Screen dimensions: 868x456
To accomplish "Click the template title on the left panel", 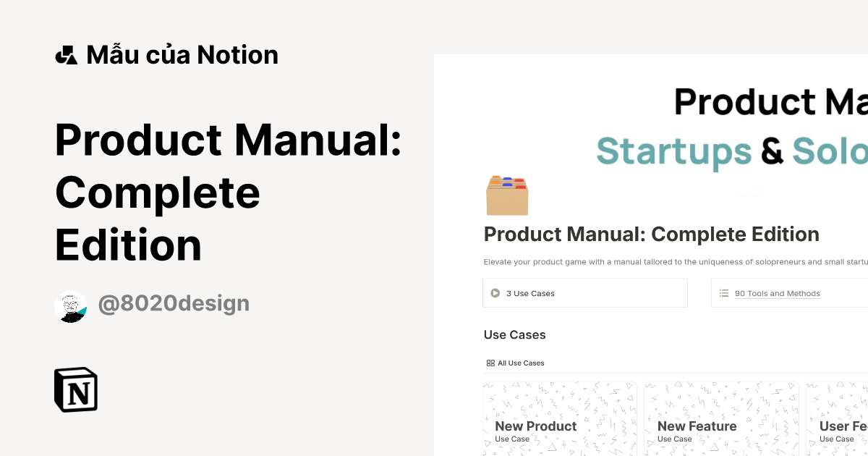I will pos(227,192).
